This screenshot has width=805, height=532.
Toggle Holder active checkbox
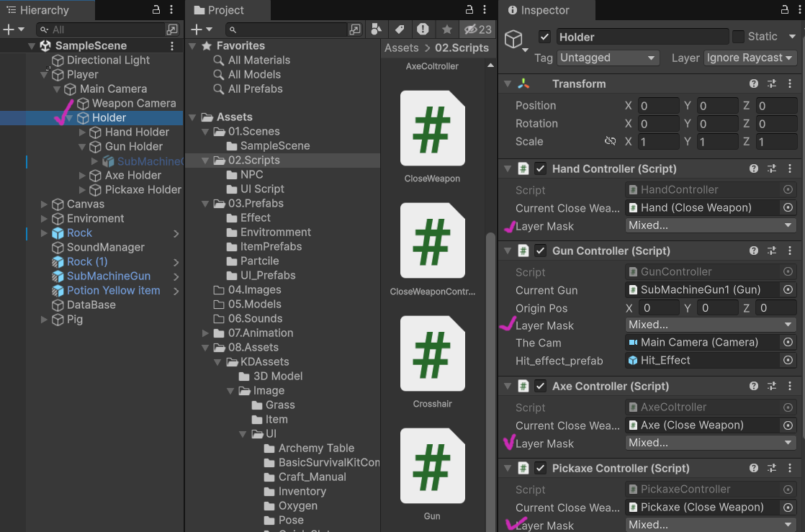point(545,37)
